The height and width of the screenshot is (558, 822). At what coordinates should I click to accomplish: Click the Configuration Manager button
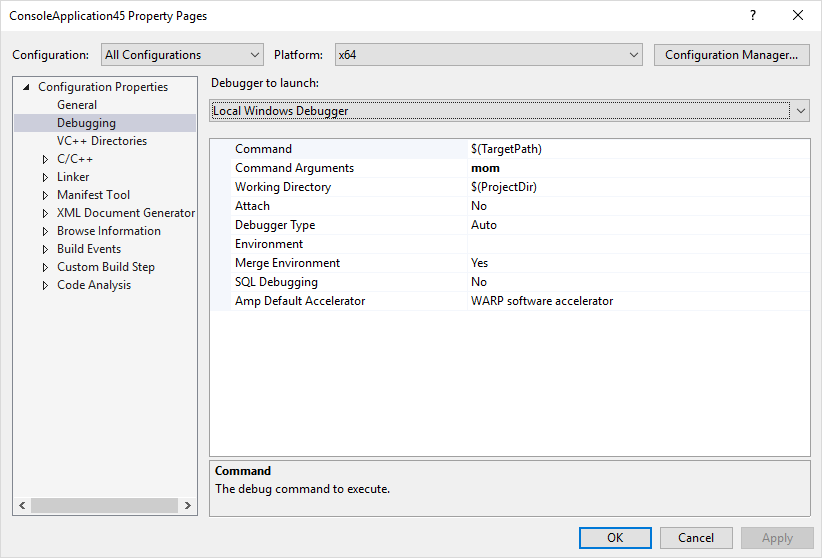point(731,55)
